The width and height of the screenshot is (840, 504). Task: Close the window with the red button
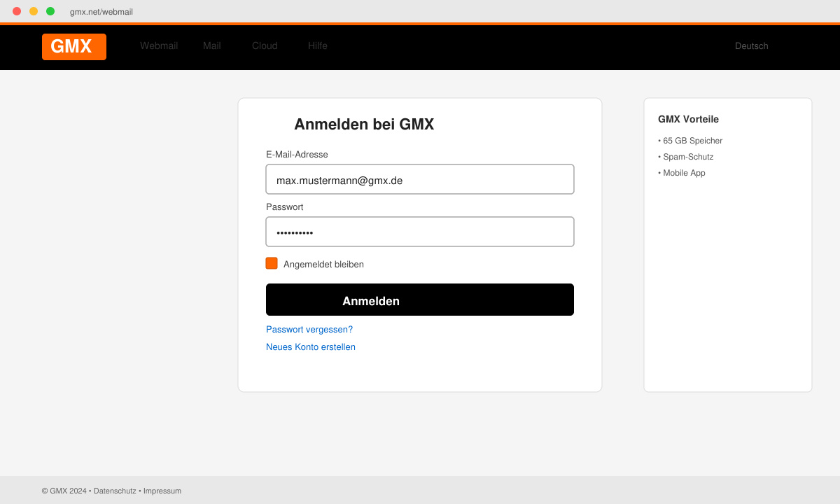[x=17, y=11]
